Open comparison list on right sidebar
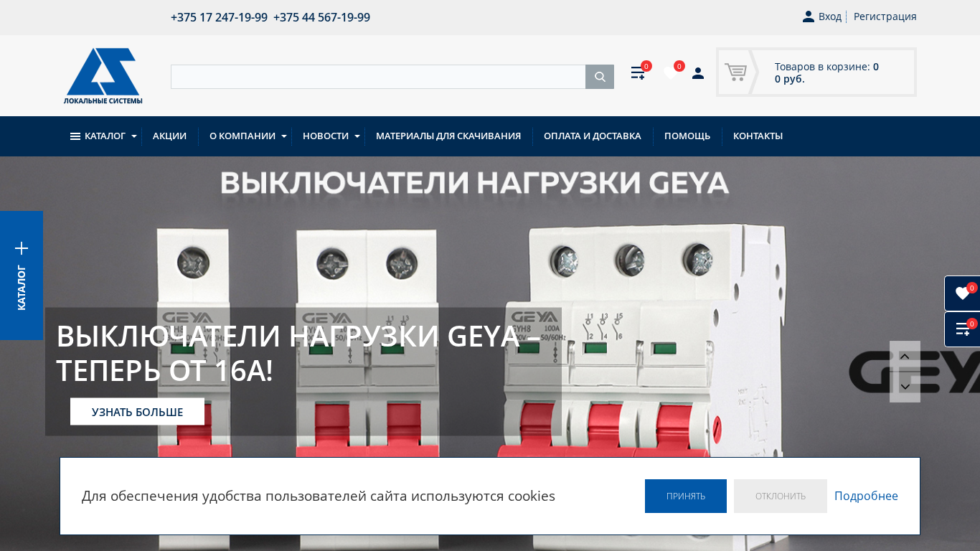 (x=962, y=329)
